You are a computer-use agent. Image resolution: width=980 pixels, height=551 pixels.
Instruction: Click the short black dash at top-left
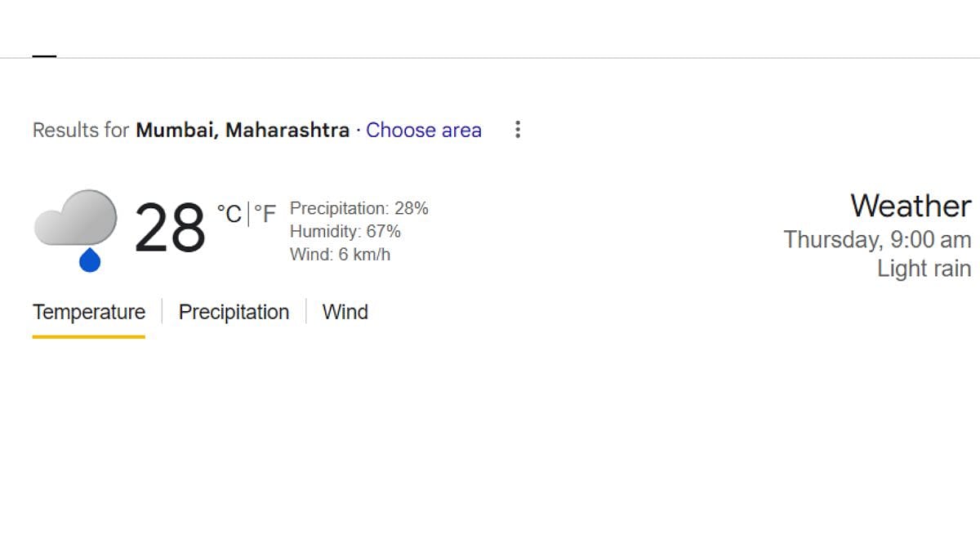pos(44,56)
